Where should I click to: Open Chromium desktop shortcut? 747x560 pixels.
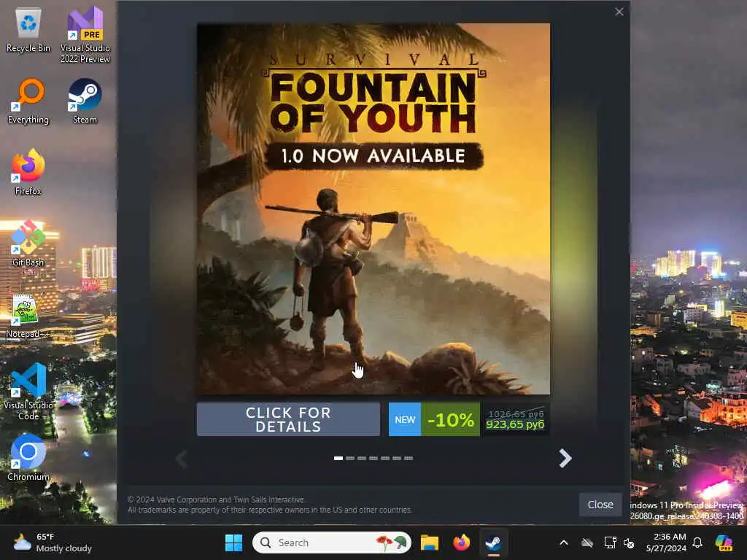tap(28, 458)
